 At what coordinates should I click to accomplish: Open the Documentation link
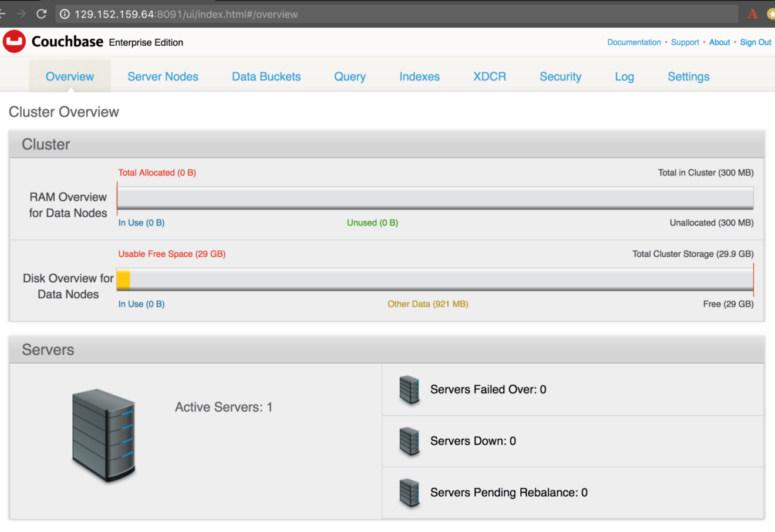click(x=634, y=42)
